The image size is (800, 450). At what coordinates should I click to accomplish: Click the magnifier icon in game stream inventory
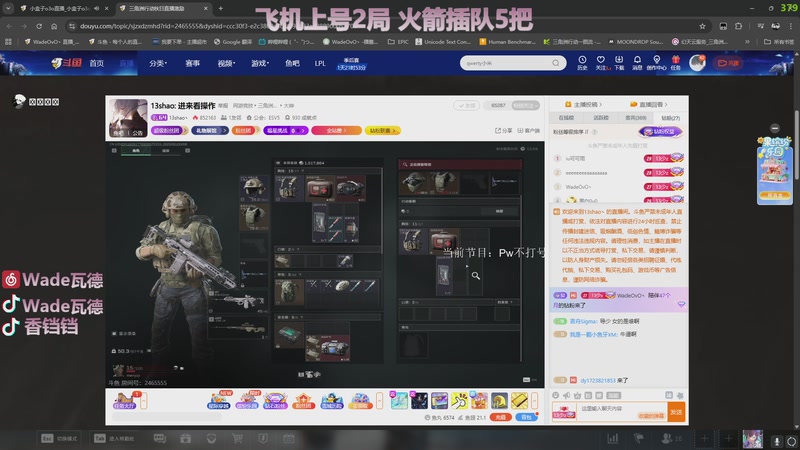[476, 276]
